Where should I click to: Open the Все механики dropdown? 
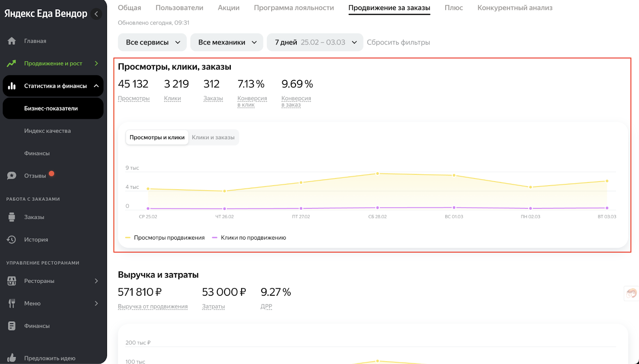click(227, 42)
